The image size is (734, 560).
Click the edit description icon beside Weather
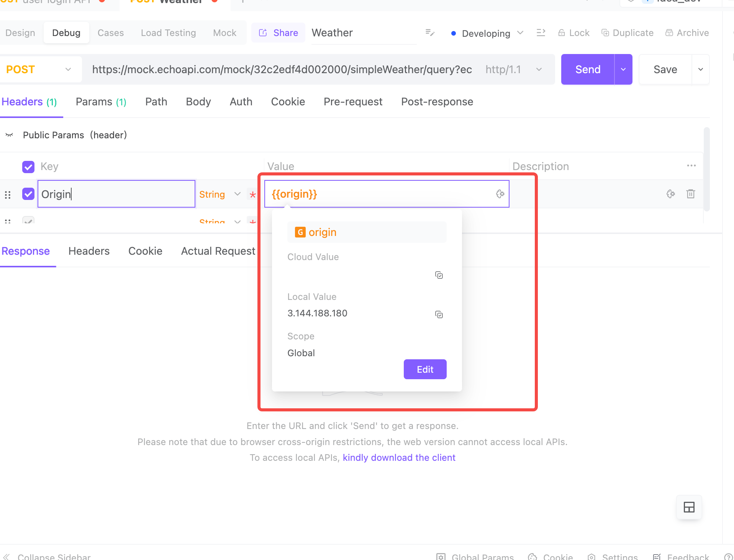tap(430, 33)
